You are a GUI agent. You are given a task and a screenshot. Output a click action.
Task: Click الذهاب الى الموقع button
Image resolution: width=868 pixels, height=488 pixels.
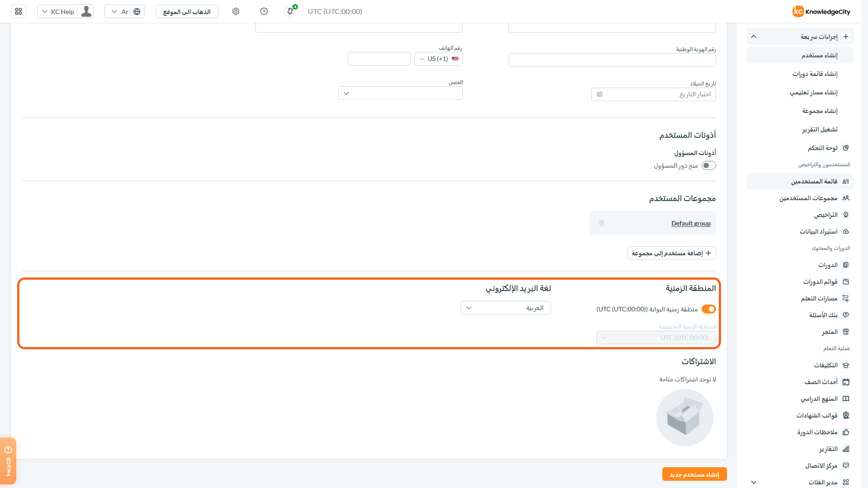187,11
